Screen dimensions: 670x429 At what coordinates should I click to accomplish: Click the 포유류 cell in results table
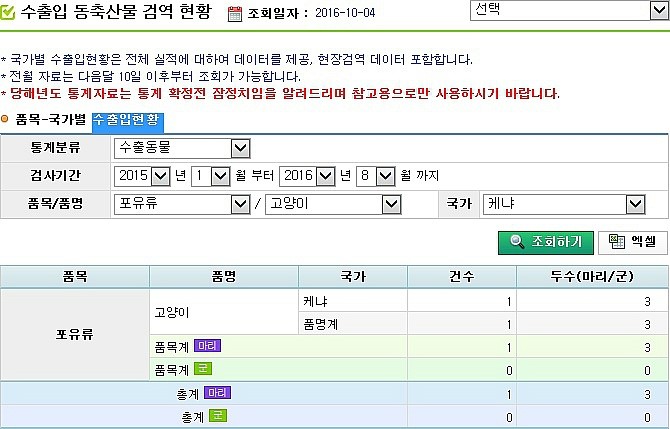[x=75, y=335]
